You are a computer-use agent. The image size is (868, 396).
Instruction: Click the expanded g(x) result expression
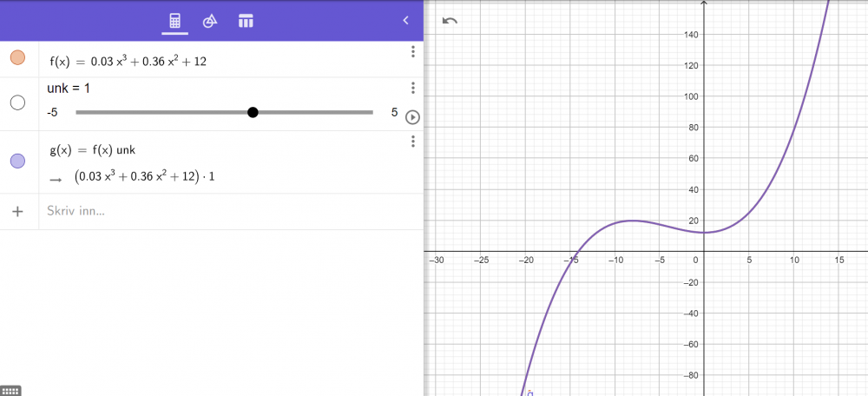pyautogui.click(x=144, y=176)
